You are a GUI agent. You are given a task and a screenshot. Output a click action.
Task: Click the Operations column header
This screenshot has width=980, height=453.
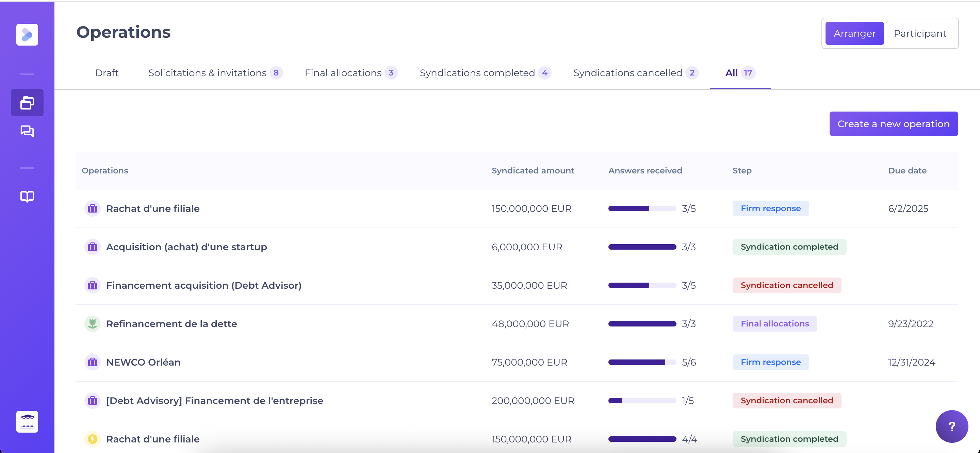[x=104, y=170]
